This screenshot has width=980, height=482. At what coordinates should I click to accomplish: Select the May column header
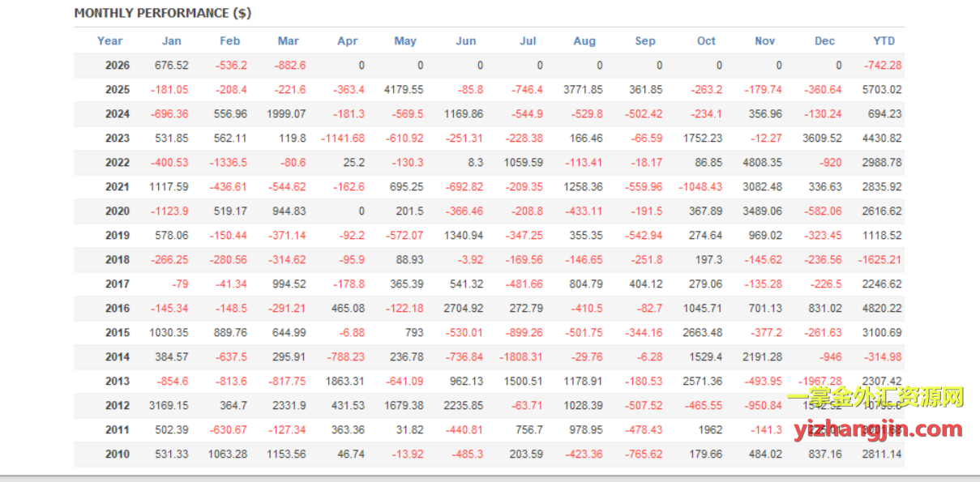point(405,41)
